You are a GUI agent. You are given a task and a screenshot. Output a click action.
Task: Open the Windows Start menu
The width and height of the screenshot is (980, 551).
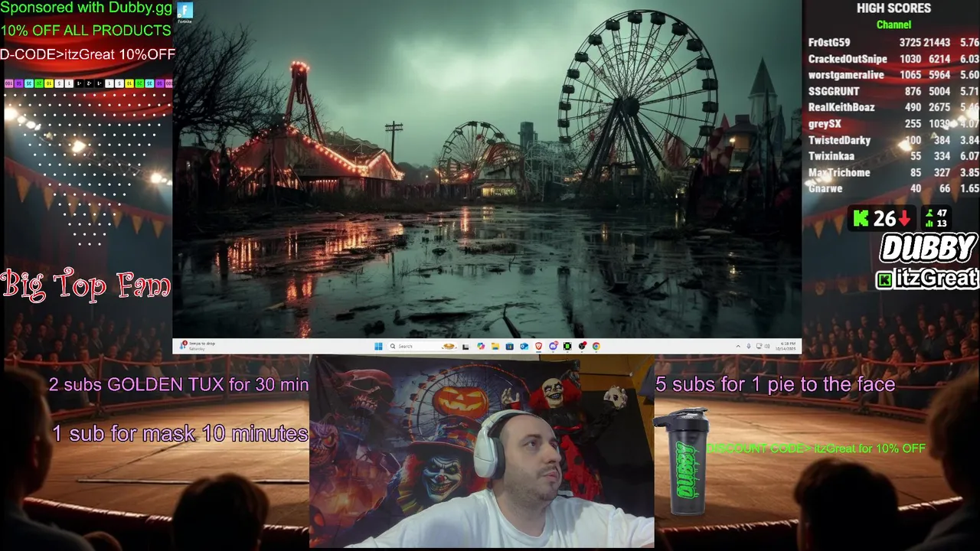pyautogui.click(x=378, y=346)
